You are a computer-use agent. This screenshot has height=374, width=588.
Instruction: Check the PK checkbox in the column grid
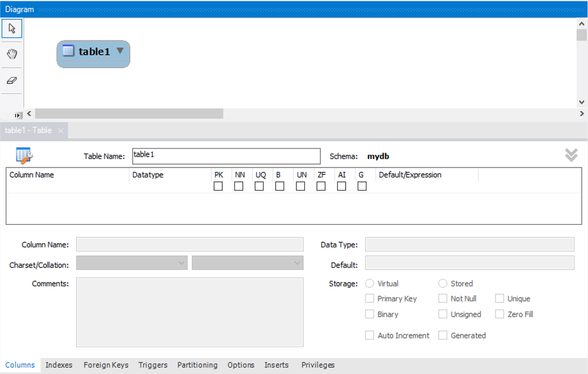tap(218, 186)
